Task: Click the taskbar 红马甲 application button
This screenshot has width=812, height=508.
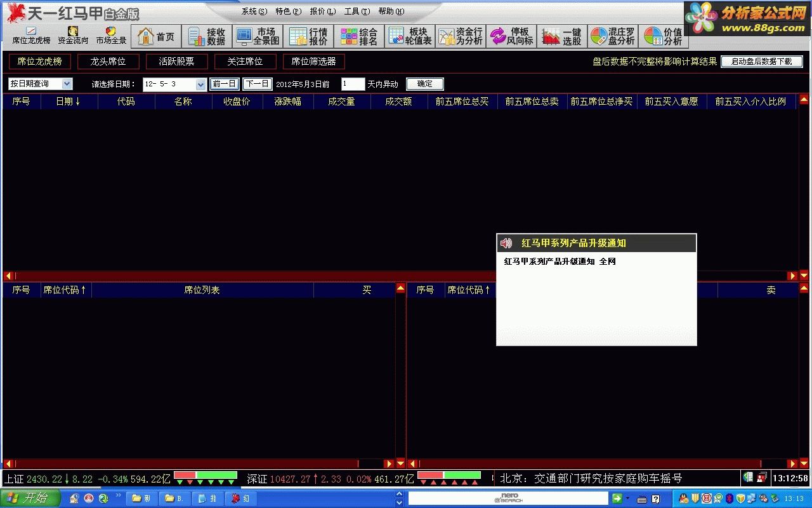Action: pyautogui.click(x=240, y=498)
